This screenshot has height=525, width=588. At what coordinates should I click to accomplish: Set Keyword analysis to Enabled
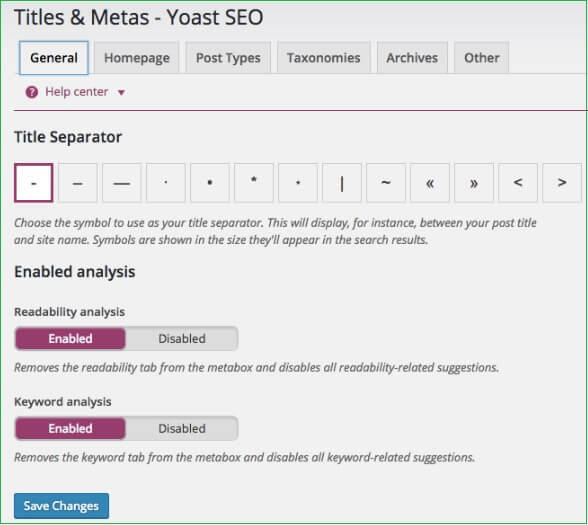tap(70, 429)
